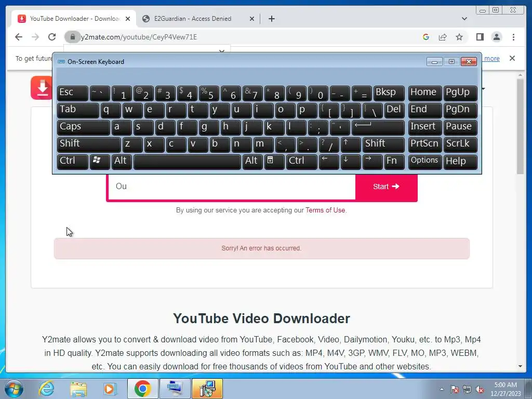Image resolution: width=532 pixels, height=399 pixels.
Task: Expand the tab search chevron
Action: coord(464,19)
